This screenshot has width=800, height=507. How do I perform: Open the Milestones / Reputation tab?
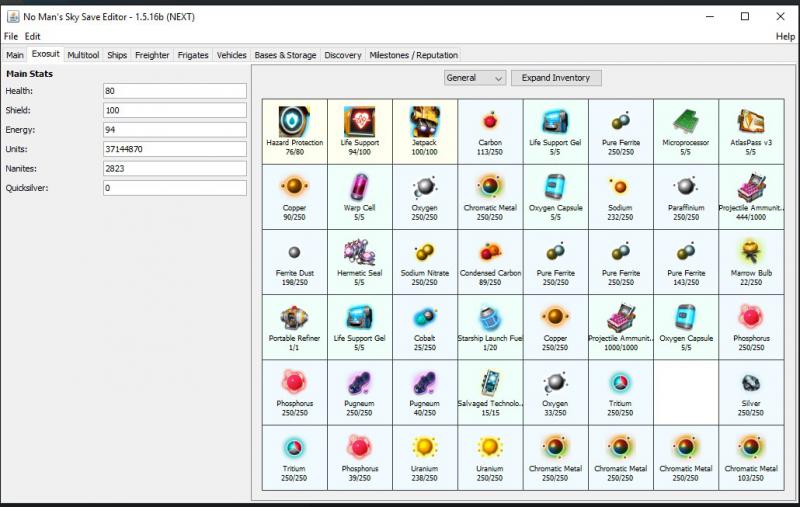click(414, 55)
